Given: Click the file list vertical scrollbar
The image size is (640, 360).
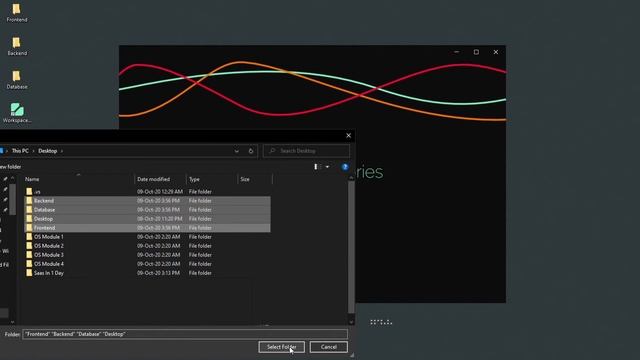Looking at the screenshot, I should (351, 247).
